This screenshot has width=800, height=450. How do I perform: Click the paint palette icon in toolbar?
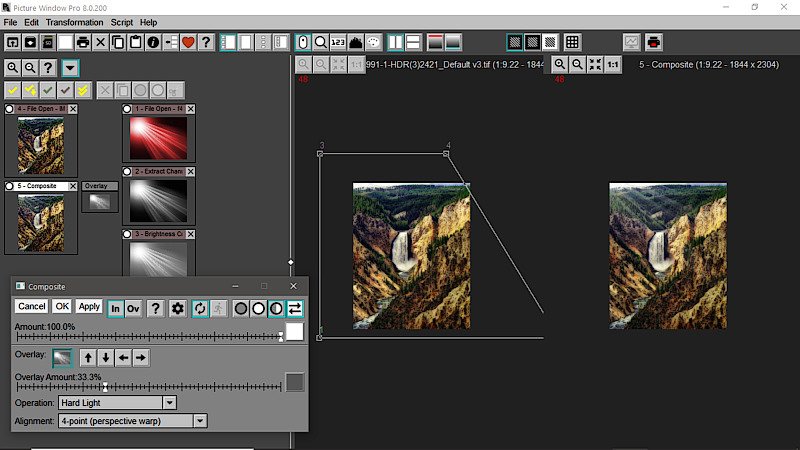(x=374, y=42)
